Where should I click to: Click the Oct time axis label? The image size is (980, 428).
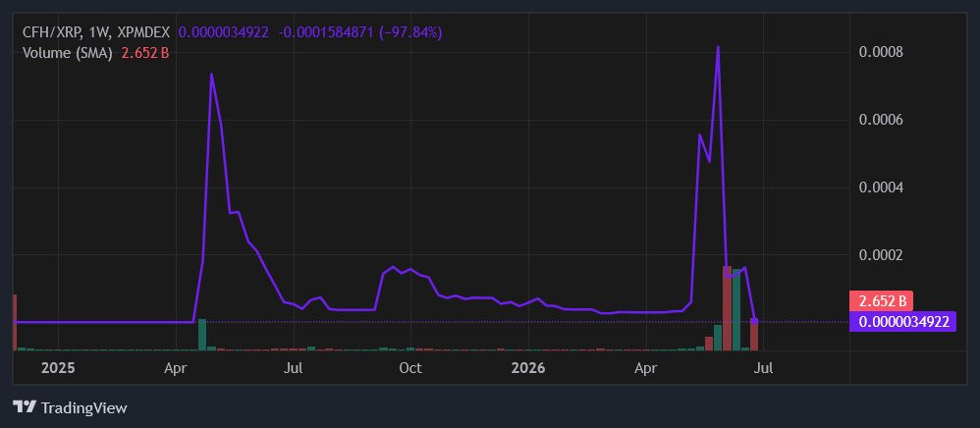pyautogui.click(x=410, y=368)
